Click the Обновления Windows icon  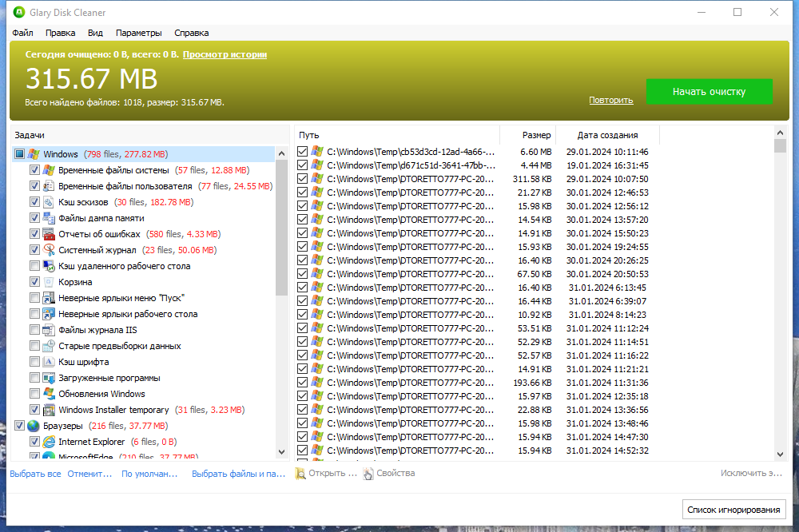pos(49,394)
